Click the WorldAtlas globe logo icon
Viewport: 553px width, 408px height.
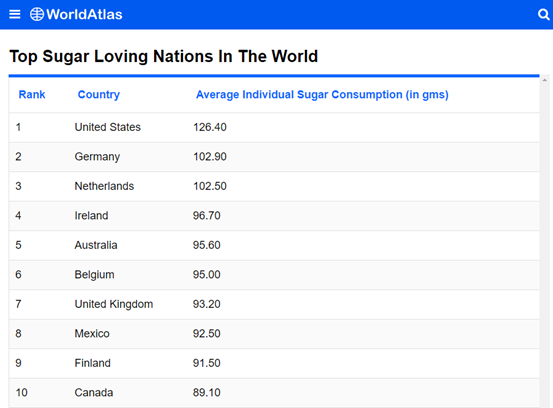pyautogui.click(x=37, y=14)
